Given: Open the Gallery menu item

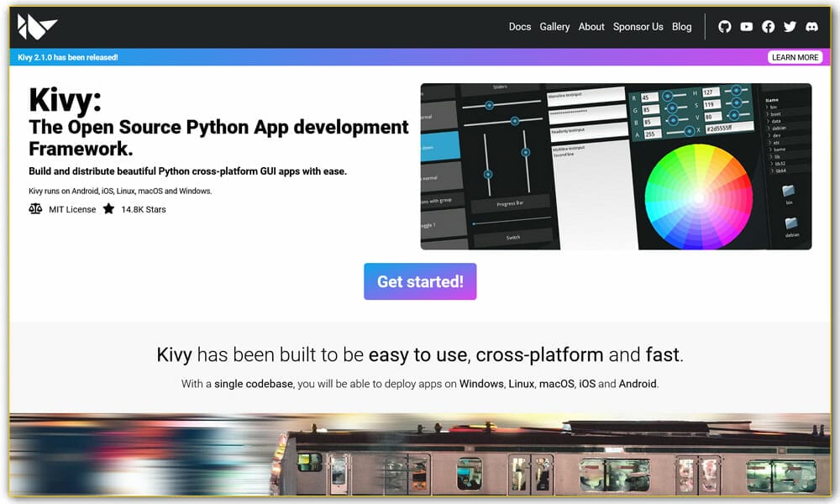Looking at the screenshot, I should 554,26.
